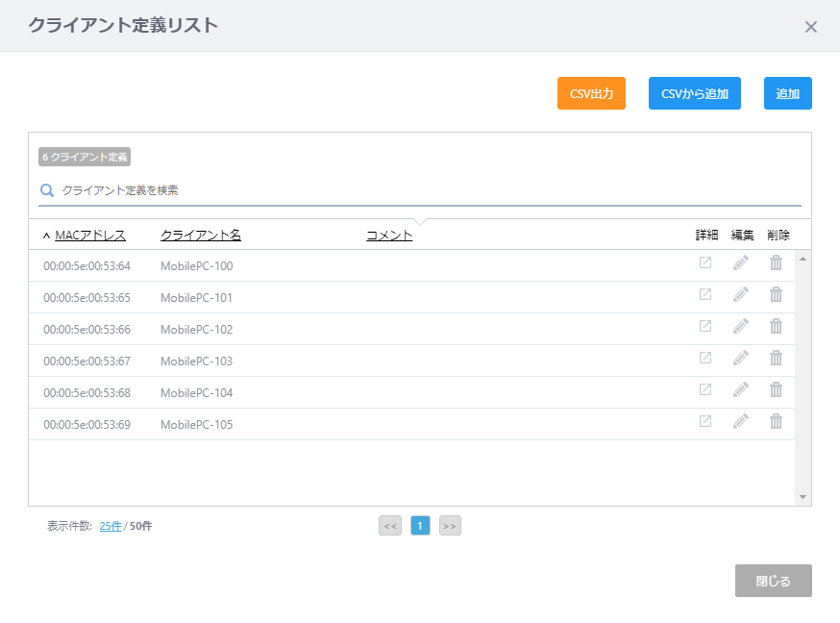Click the client definition search field
840x623 pixels.
(423, 190)
